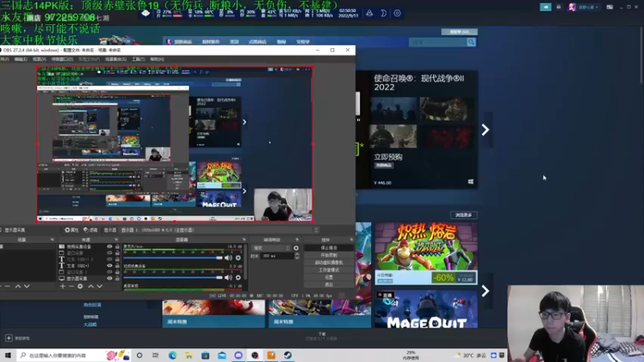The height and width of the screenshot is (362, 644).
Task: Open 您的商店 tab in Steam store
Action: [x=183, y=42]
